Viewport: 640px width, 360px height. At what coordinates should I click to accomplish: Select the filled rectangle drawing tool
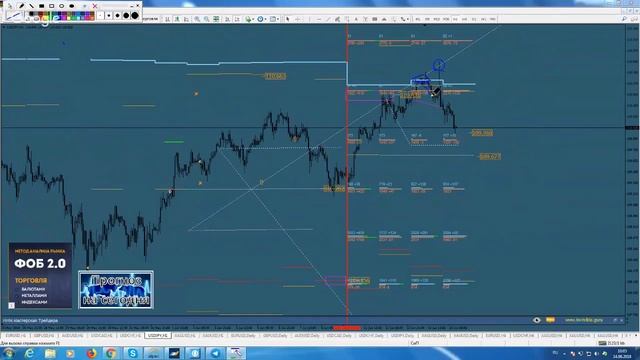coord(42,6)
